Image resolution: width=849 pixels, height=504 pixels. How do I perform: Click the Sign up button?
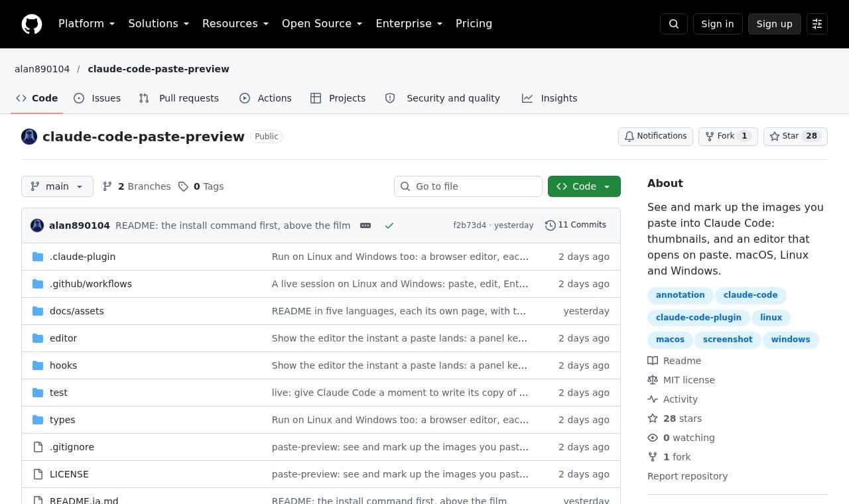tap(775, 24)
